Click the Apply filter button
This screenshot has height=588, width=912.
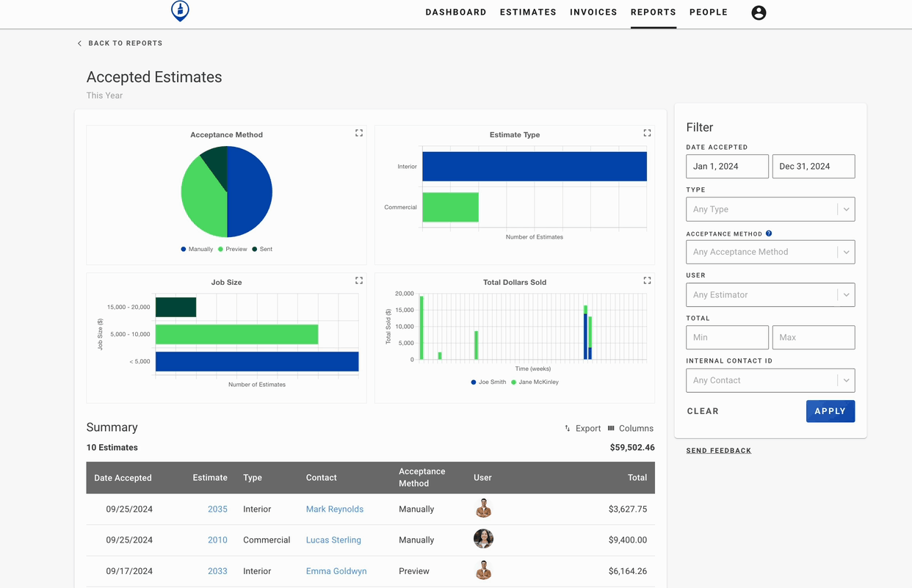[x=830, y=411]
